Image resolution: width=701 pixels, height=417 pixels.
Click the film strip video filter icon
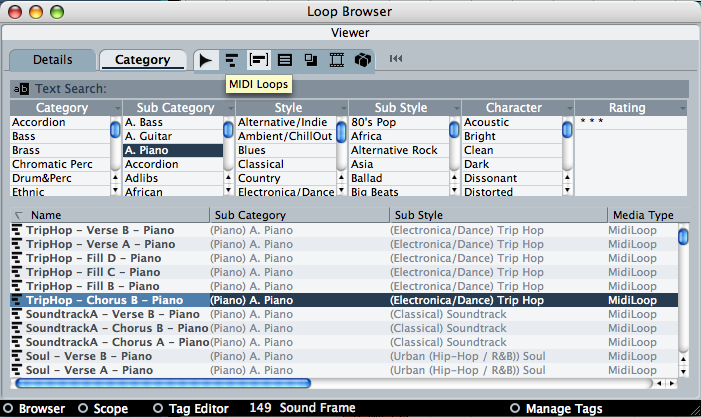click(337, 60)
